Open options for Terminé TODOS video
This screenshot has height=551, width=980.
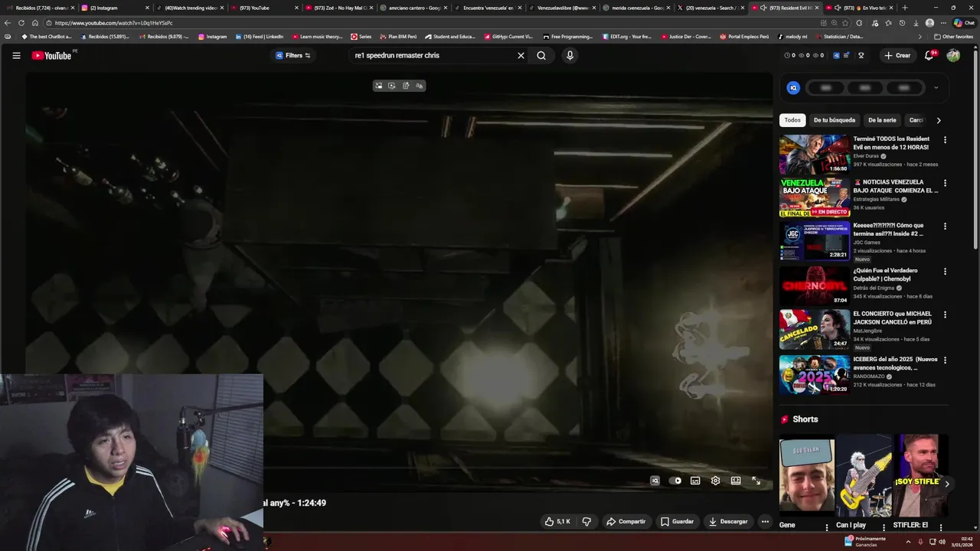[945, 140]
